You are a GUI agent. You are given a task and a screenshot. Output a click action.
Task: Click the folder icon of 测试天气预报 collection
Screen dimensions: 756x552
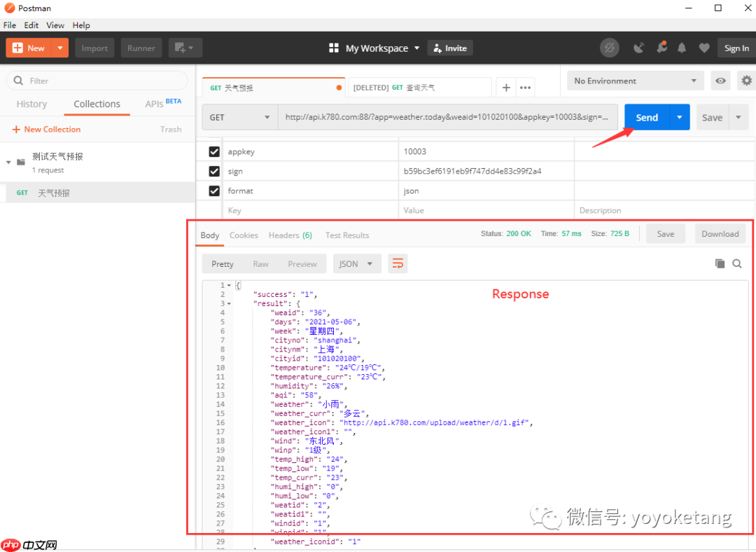(21, 162)
